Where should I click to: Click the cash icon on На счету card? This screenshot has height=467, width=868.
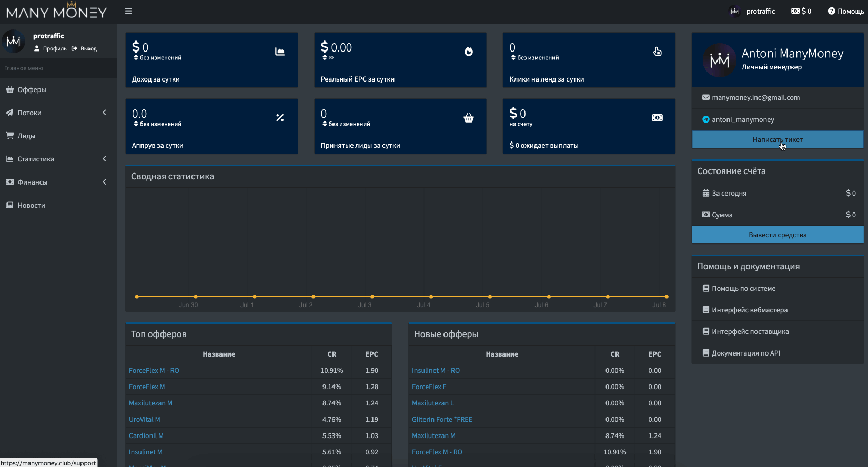coord(658,118)
